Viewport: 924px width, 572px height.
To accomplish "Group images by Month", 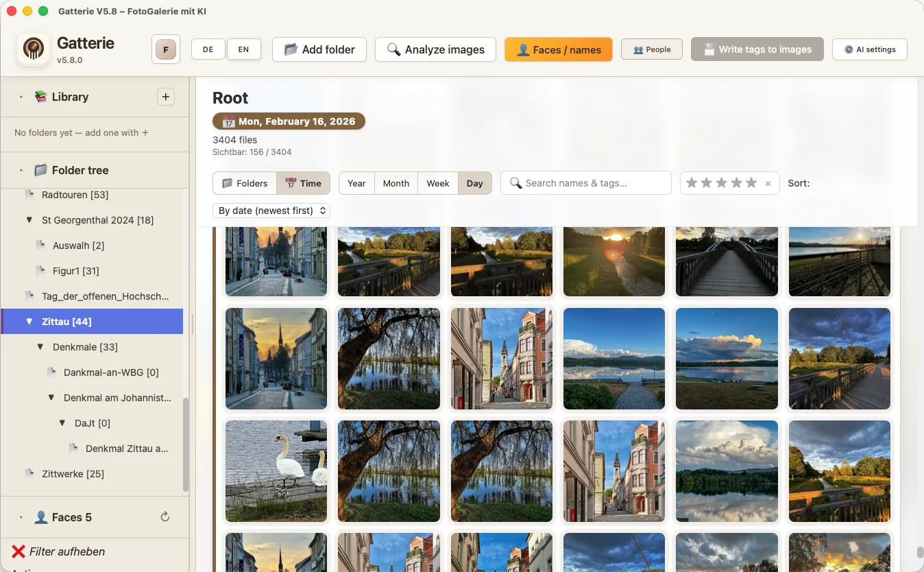I will coord(396,183).
